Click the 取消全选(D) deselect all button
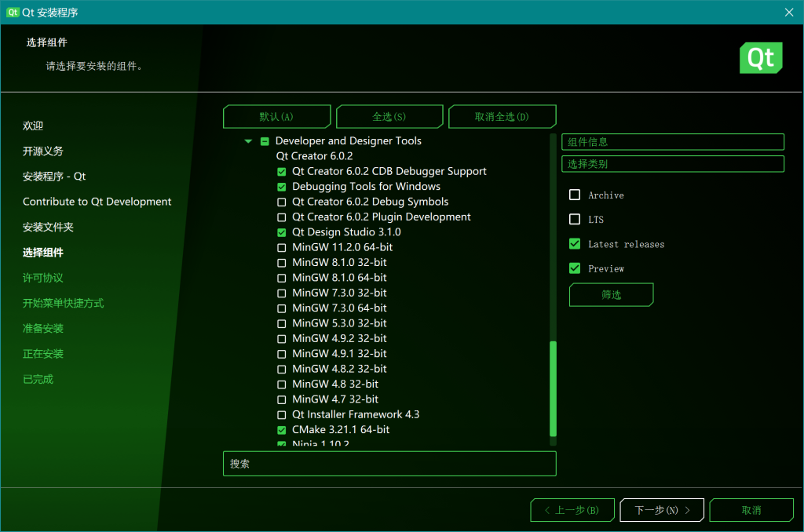 (502, 116)
